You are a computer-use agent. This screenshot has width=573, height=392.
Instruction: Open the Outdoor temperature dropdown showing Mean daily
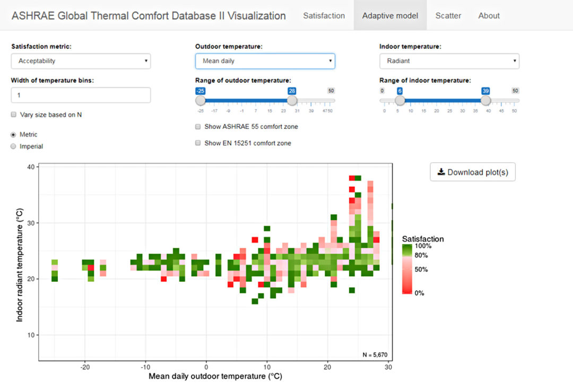click(x=265, y=61)
